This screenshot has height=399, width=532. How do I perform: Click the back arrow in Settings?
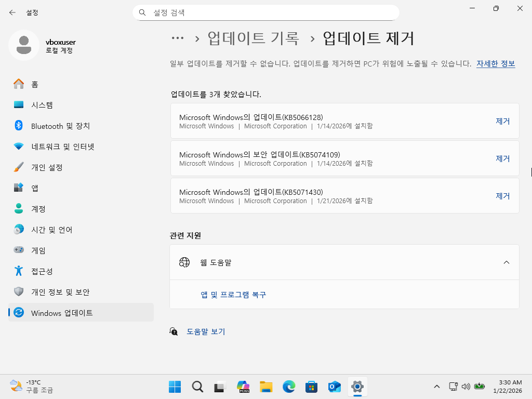(12, 12)
